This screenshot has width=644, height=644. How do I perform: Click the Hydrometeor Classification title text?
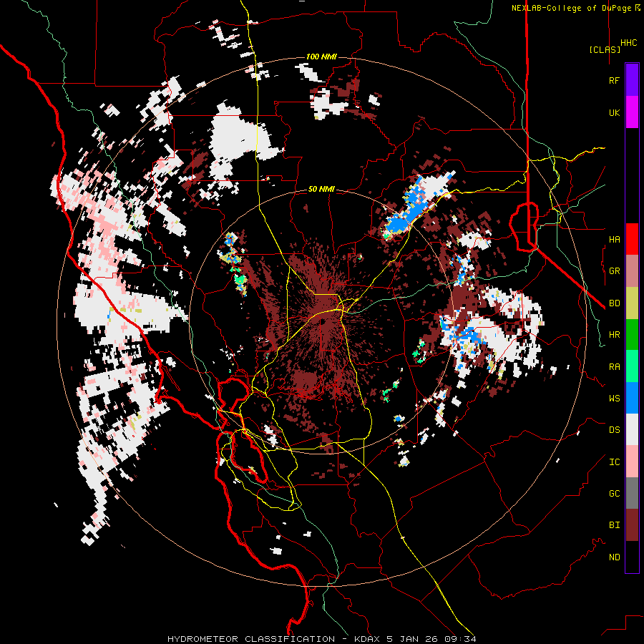coord(251,639)
